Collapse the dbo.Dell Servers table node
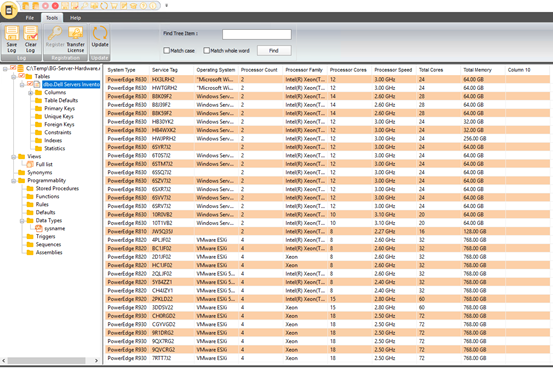This screenshot has width=553, height=368. coord(22,85)
